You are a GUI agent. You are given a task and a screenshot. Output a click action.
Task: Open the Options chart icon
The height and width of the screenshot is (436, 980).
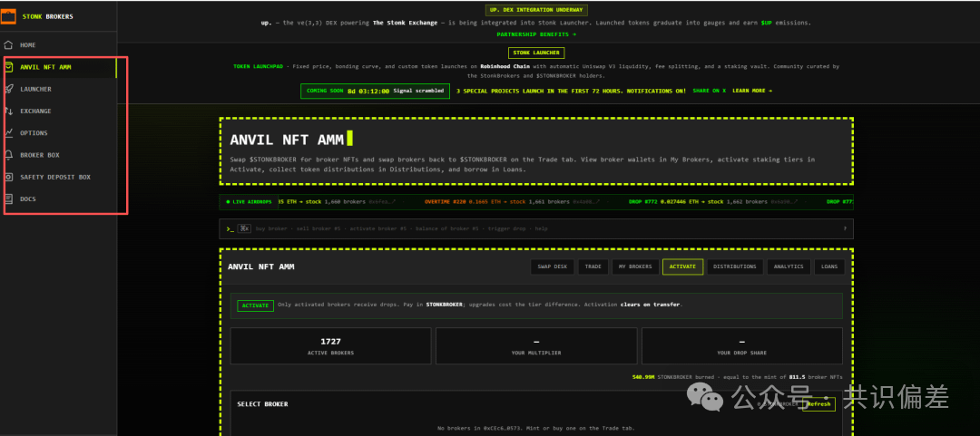point(8,133)
